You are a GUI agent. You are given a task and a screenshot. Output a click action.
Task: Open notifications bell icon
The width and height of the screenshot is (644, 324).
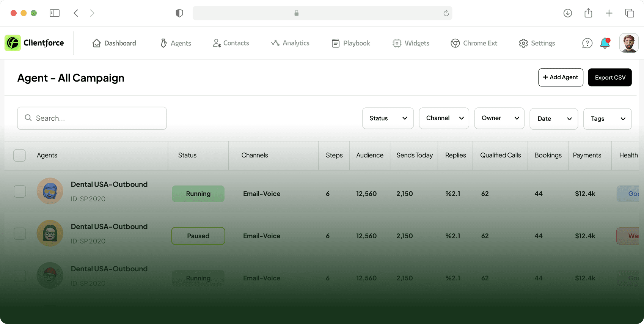pos(605,43)
